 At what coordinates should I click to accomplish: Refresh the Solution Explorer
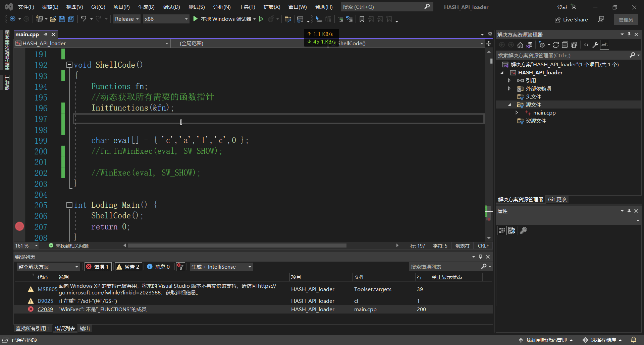pyautogui.click(x=556, y=45)
